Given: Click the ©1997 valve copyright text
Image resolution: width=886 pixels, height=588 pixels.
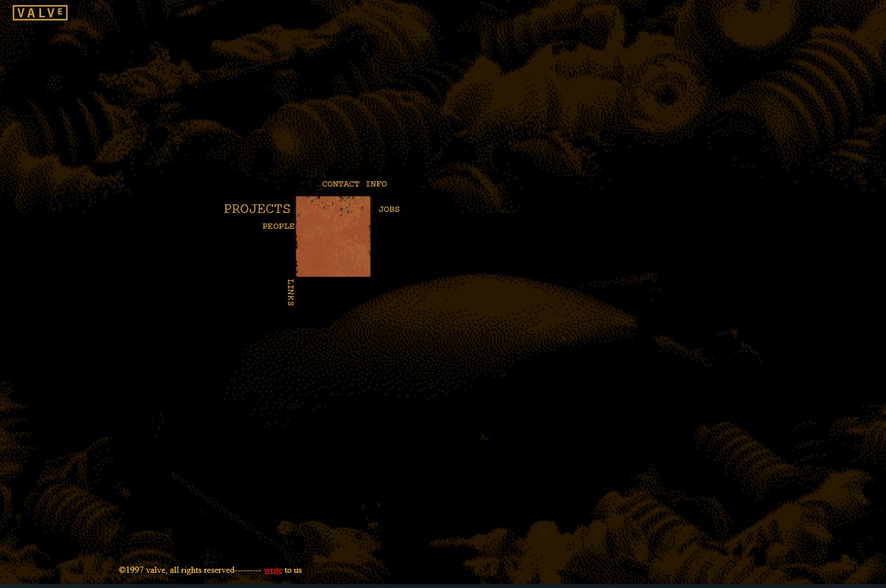Looking at the screenshot, I should coord(176,570).
